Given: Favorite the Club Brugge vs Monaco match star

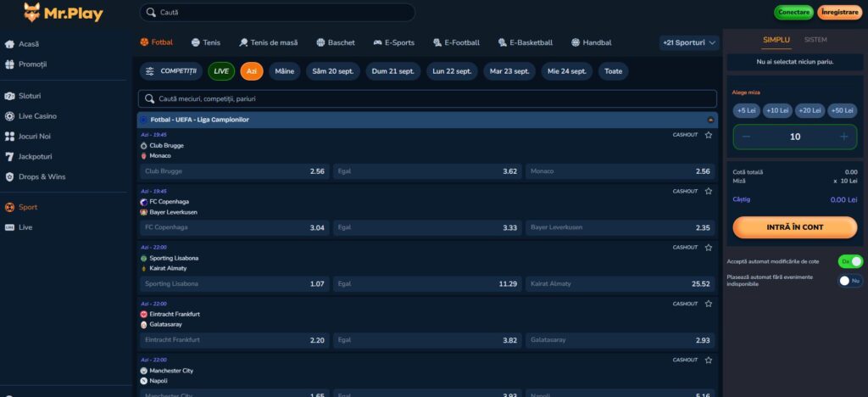Looking at the screenshot, I should pos(709,135).
